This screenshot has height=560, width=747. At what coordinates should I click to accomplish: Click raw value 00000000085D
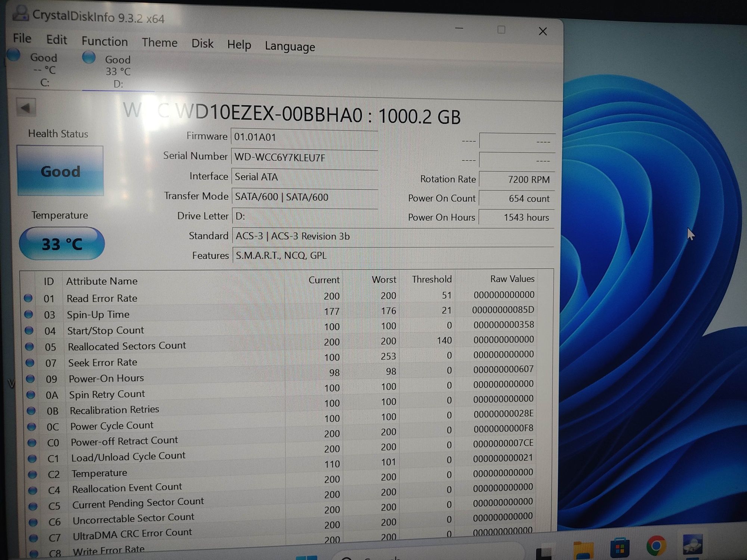(x=503, y=310)
